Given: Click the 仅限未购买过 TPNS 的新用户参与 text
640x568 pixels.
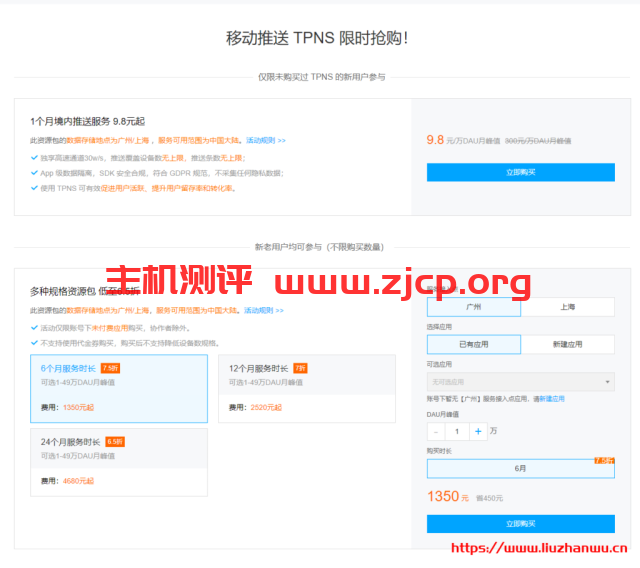Looking at the screenshot, I should pyautogui.click(x=322, y=77).
